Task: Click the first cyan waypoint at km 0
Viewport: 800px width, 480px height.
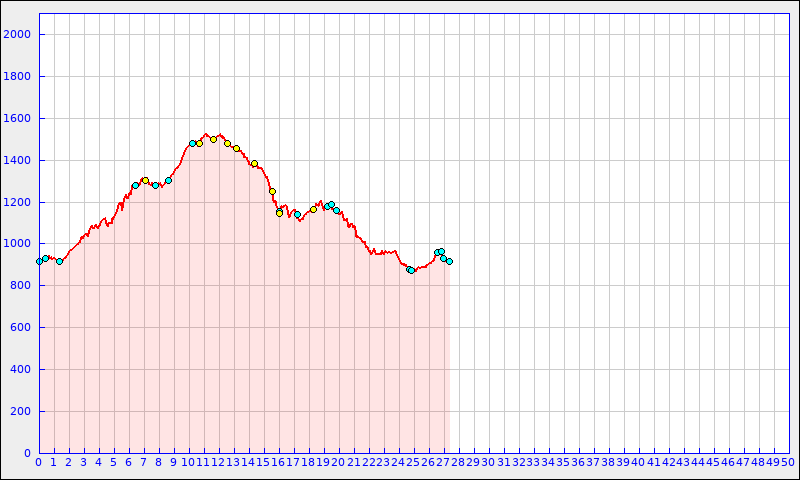Action: 39,261
